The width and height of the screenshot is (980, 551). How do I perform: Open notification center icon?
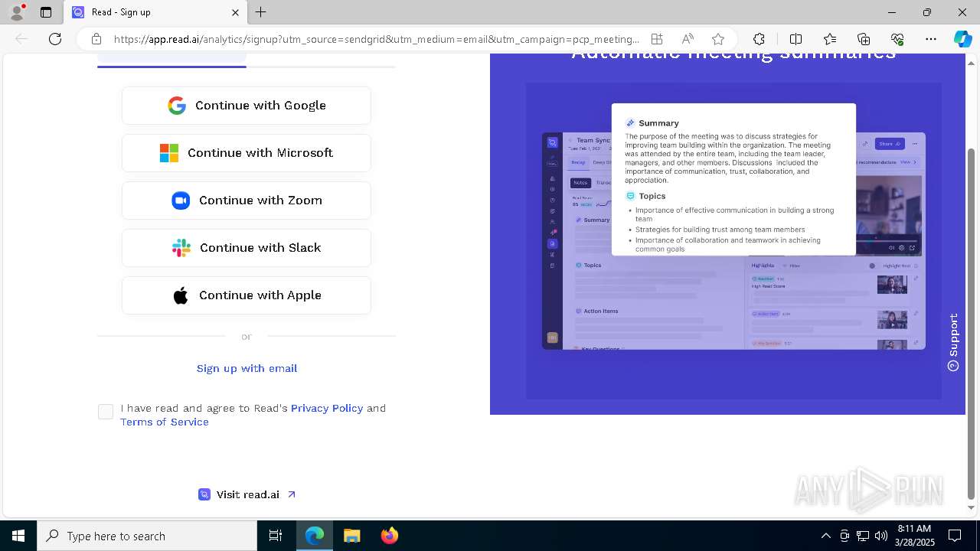[955, 536]
